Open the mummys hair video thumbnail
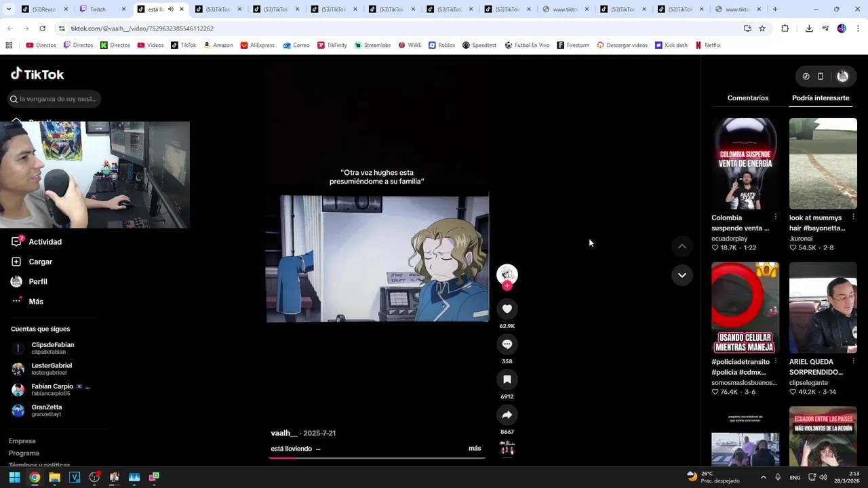The width and height of the screenshot is (868, 488). tap(823, 163)
